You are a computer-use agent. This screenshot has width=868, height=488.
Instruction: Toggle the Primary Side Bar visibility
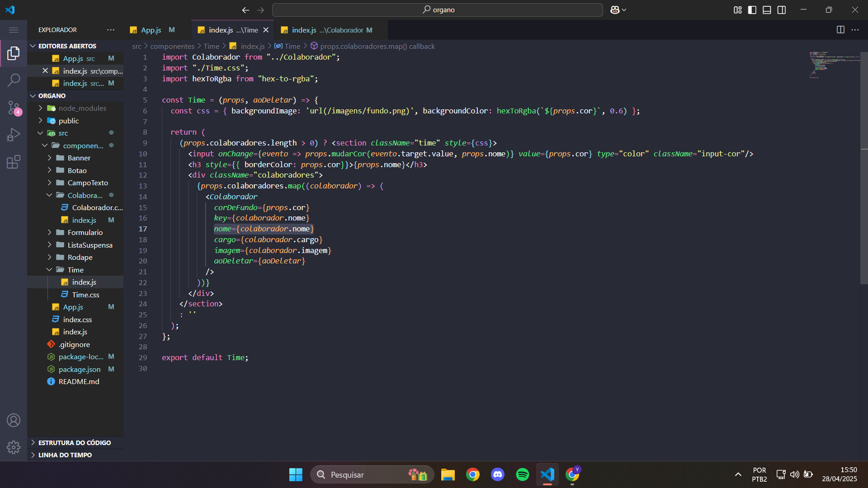[x=752, y=10]
